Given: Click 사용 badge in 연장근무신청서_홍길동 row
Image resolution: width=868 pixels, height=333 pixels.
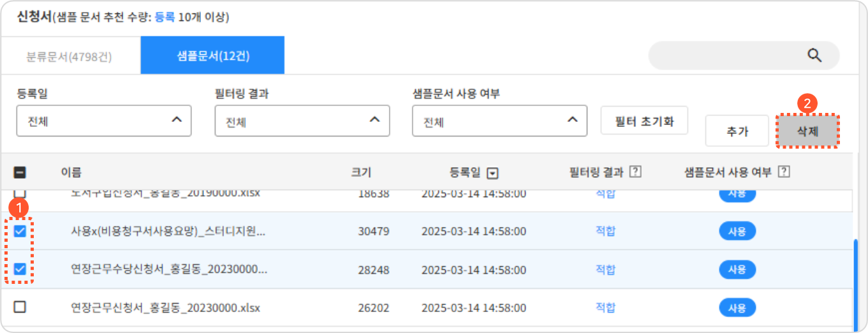Looking at the screenshot, I should click(x=737, y=307).
